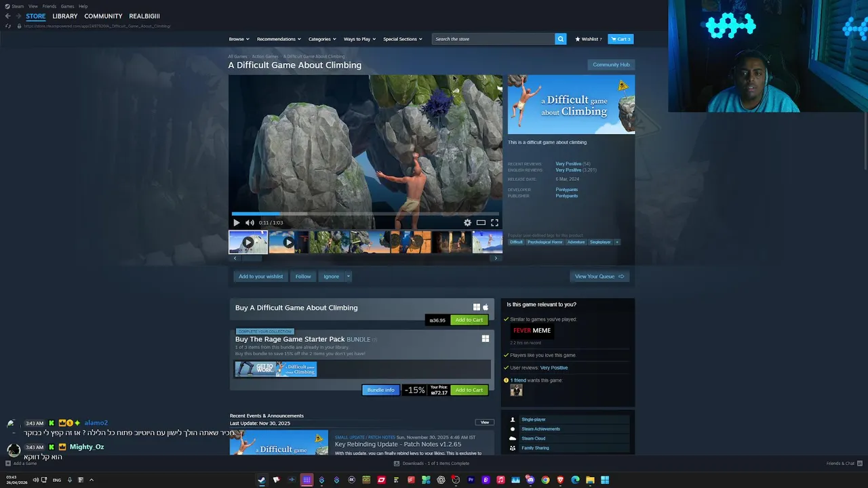Open friend avatar who wants this game
The width and height of the screenshot is (868, 488).
click(516, 390)
